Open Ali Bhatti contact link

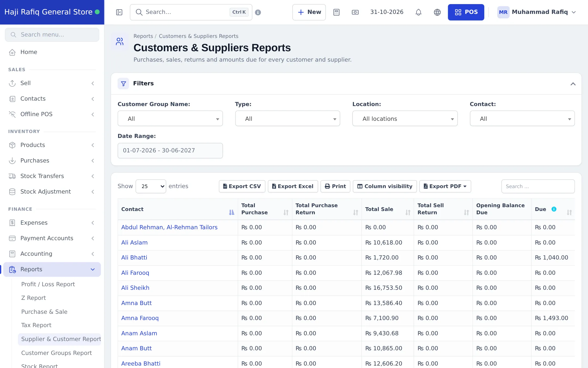tap(134, 258)
